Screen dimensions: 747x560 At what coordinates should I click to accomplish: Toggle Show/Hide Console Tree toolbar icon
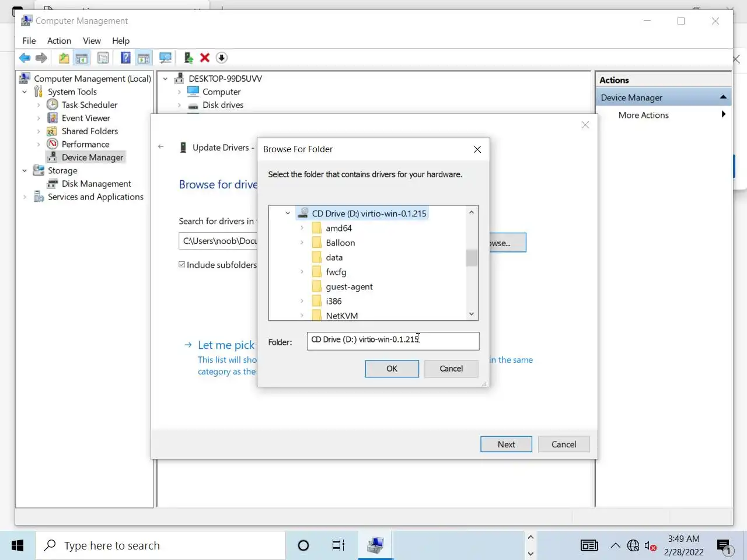[82, 58]
